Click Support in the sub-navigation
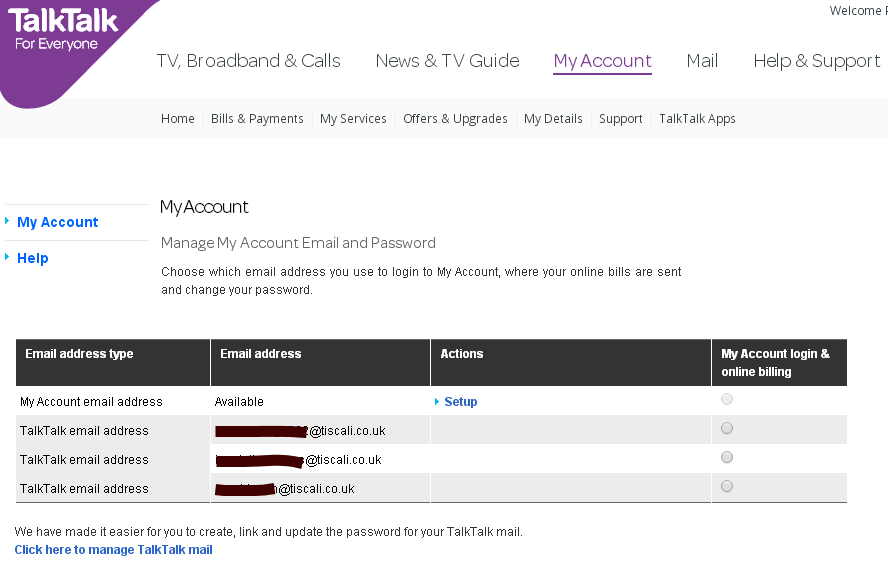Image resolution: width=888 pixels, height=562 pixels. (x=620, y=119)
